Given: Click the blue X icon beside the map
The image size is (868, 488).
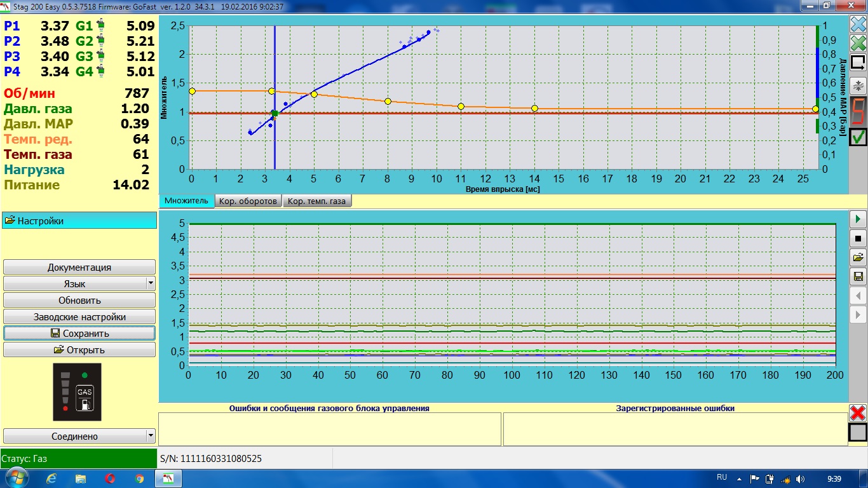Looking at the screenshot, I should click(x=858, y=24).
